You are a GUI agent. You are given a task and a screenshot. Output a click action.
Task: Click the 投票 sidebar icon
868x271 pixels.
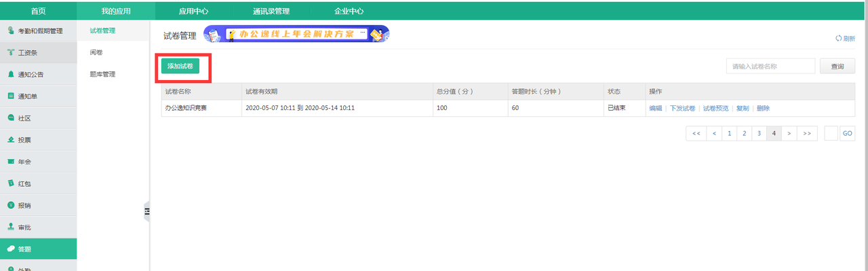click(x=11, y=139)
